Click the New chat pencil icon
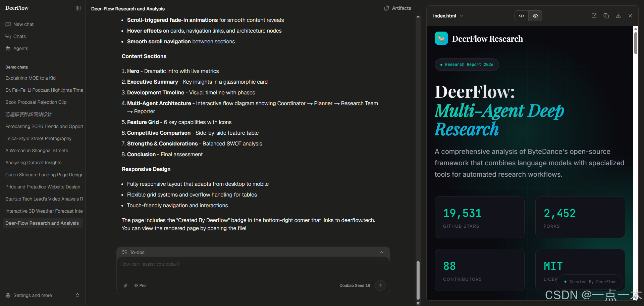The image size is (644, 306). tap(8, 24)
